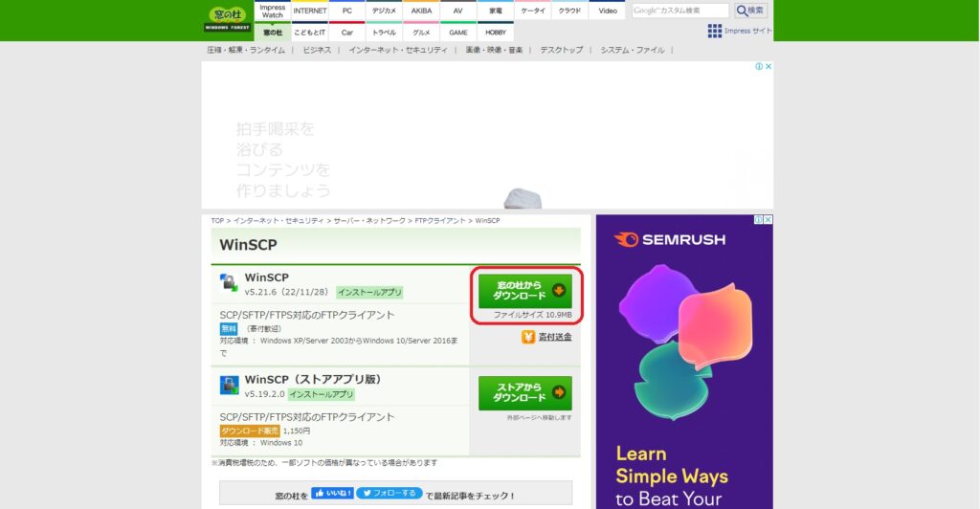Click the search magnifier 検索 button
The image size is (980, 509).
750,11
